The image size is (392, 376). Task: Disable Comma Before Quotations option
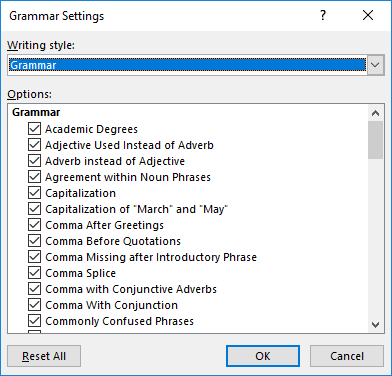34,241
